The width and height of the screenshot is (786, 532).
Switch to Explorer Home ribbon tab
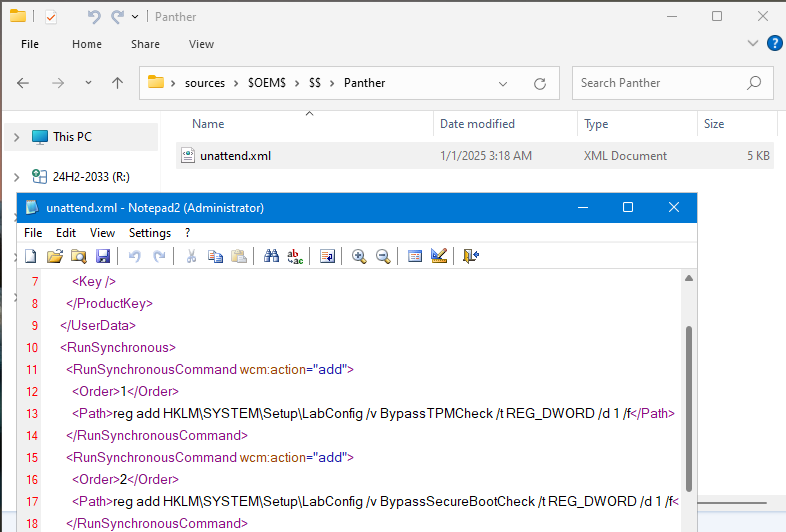[x=87, y=44]
